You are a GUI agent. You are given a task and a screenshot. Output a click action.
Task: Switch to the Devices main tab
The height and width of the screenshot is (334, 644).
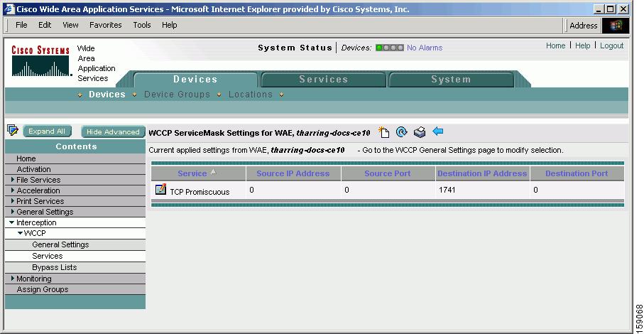click(195, 80)
